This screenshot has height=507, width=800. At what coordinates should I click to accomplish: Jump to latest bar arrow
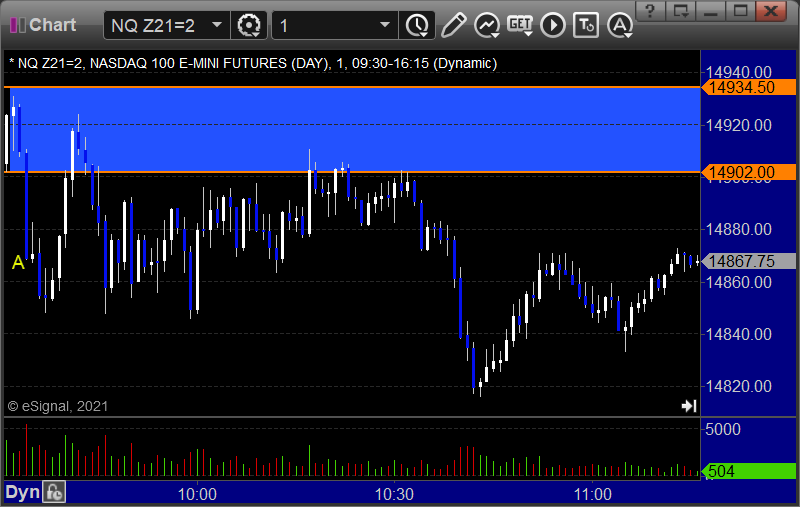(x=689, y=405)
